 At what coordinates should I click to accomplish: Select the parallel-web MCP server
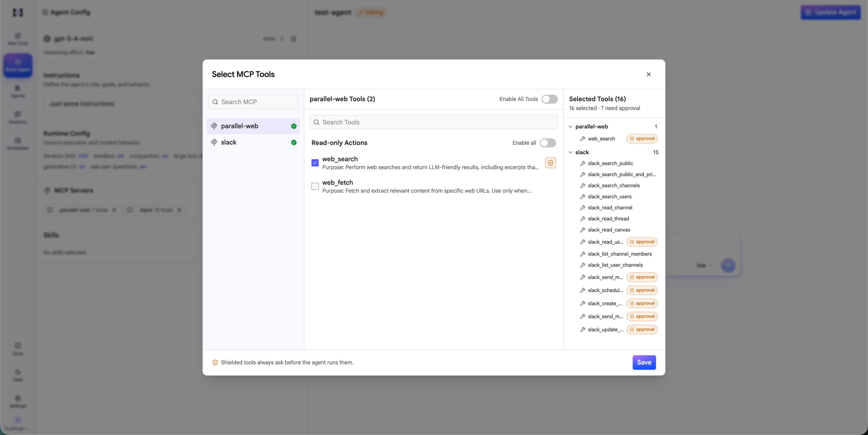[253, 126]
